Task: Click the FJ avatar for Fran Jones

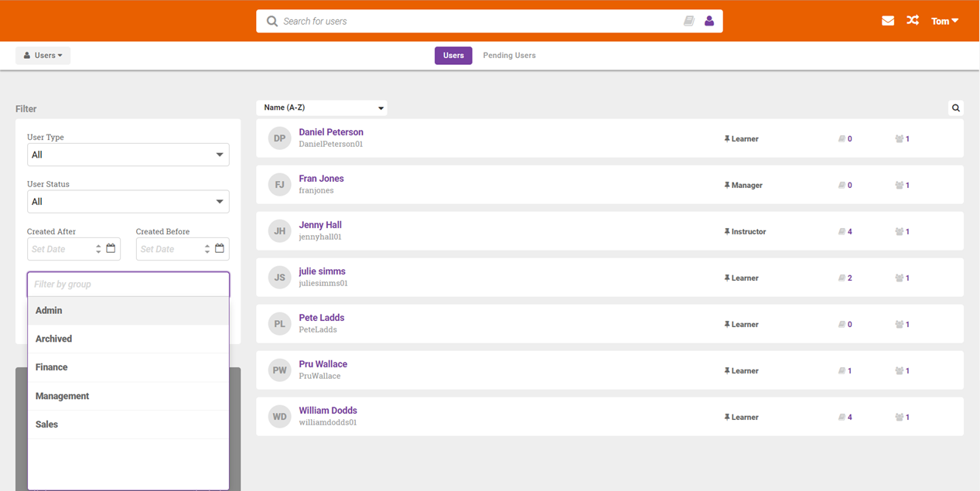Action: coord(280,185)
